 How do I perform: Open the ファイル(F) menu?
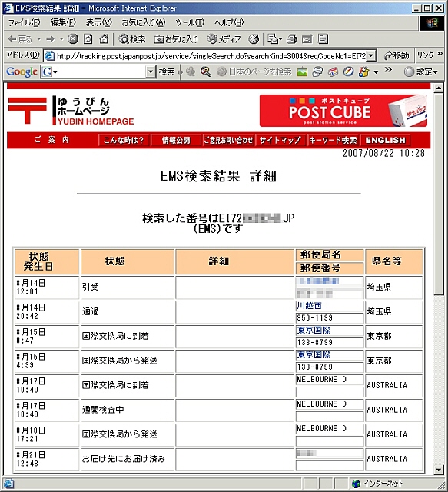pyautogui.click(x=24, y=22)
